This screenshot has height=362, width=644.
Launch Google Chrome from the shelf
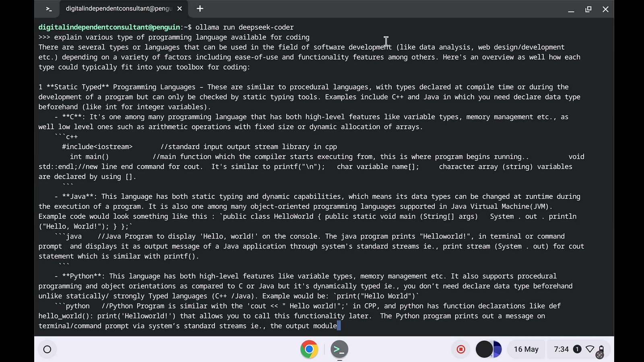tap(309, 349)
